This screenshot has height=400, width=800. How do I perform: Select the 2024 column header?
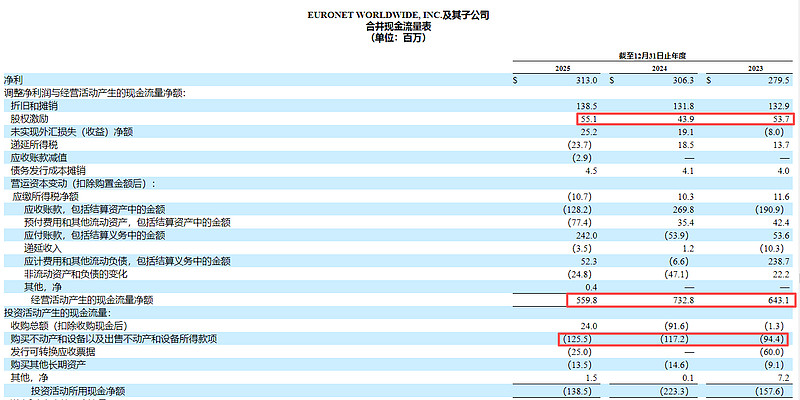click(660, 69)
